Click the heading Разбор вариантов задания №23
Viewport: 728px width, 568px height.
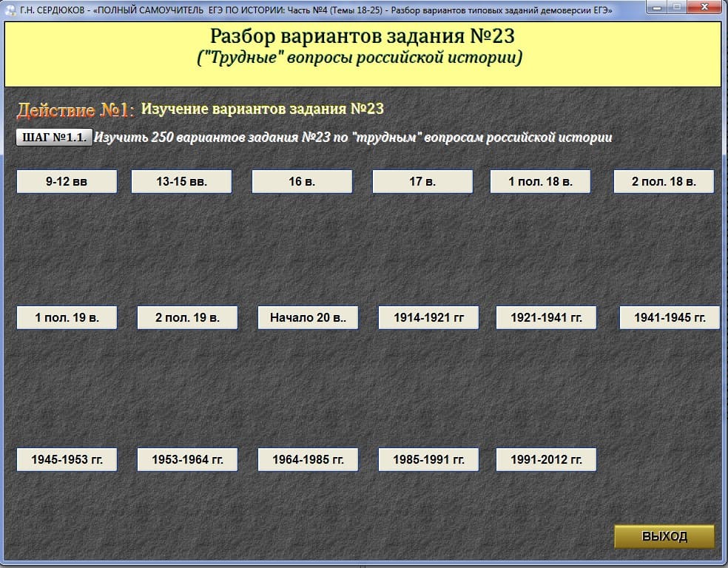(x=363, y=36)
